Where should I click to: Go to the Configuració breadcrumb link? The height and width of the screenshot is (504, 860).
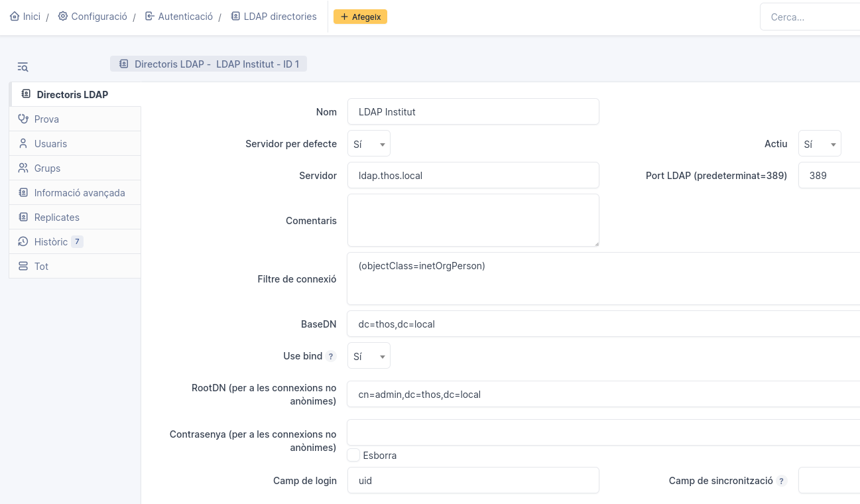click(92, 17)
